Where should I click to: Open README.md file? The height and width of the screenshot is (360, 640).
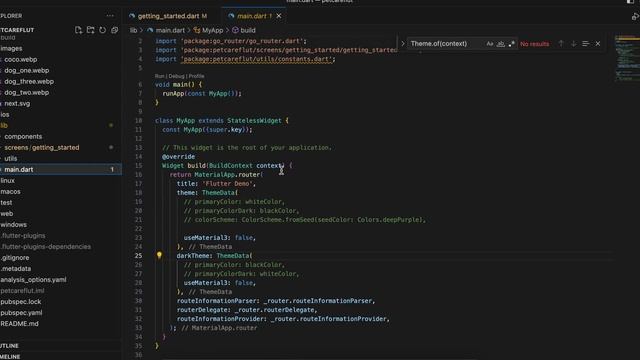pos(19,324)
